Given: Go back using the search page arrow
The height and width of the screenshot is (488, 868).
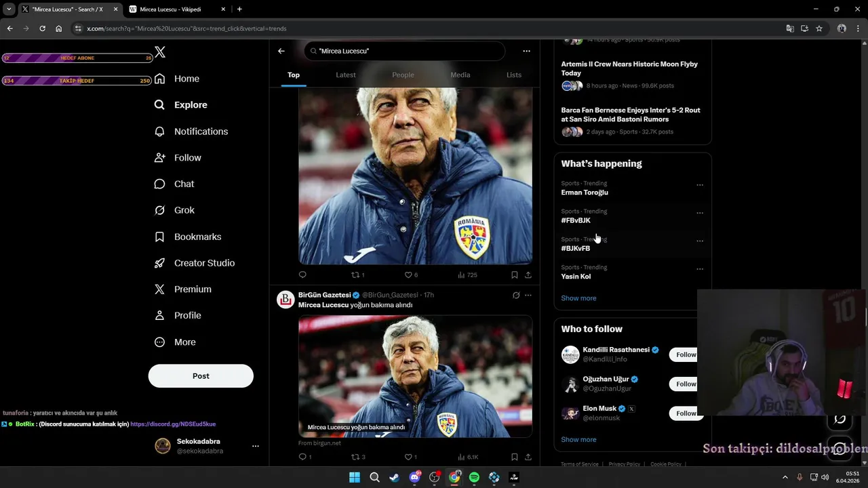Looking at the screenshot, I should pyautogui.click(x=281, y=51).
